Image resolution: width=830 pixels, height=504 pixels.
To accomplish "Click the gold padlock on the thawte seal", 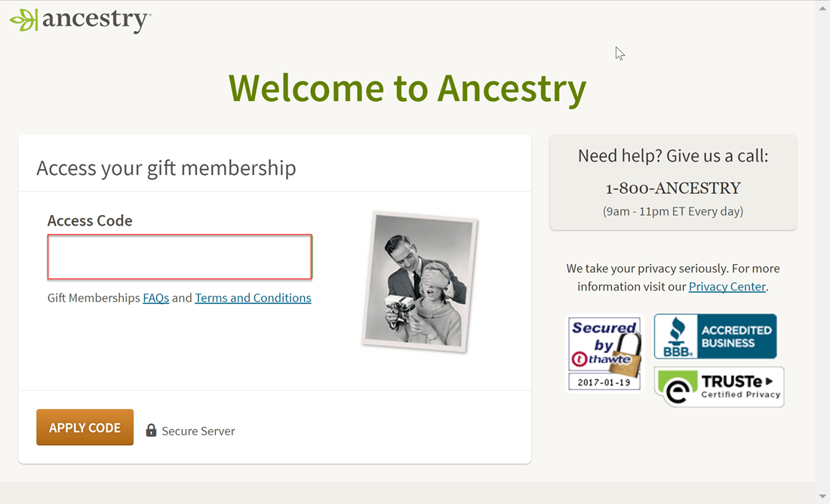I will (x=627, y=354).
